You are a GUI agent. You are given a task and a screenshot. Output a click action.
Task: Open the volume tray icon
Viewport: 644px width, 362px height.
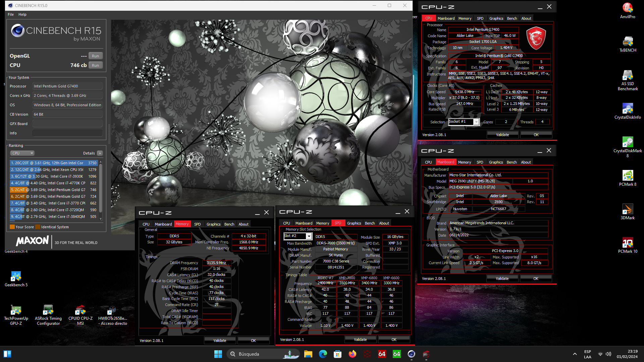[x=608, y=354]
